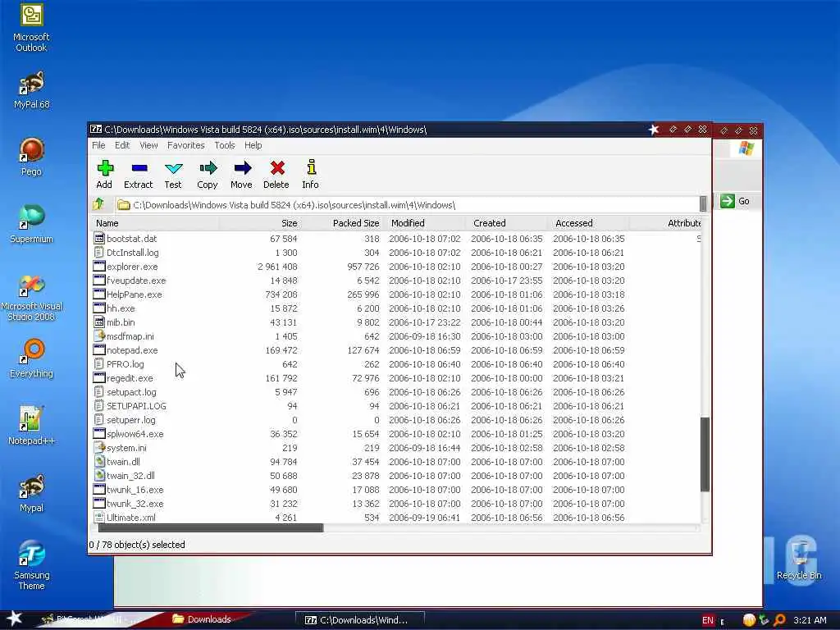Viewport: 840px width, 630px height.
Task: Select the splwow64.exe row
Action: coord(396,433)
